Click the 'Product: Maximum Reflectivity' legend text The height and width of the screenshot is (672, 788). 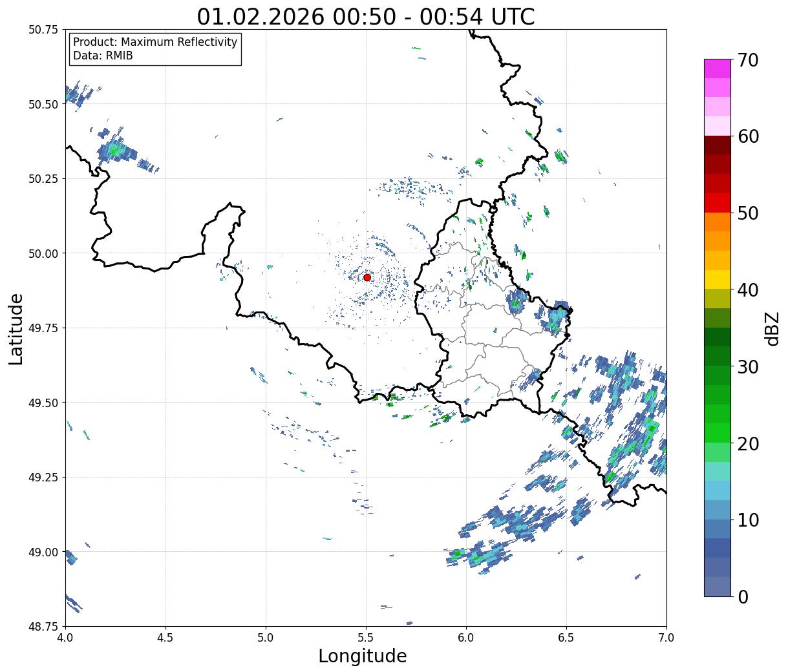[x=155, y=42]
